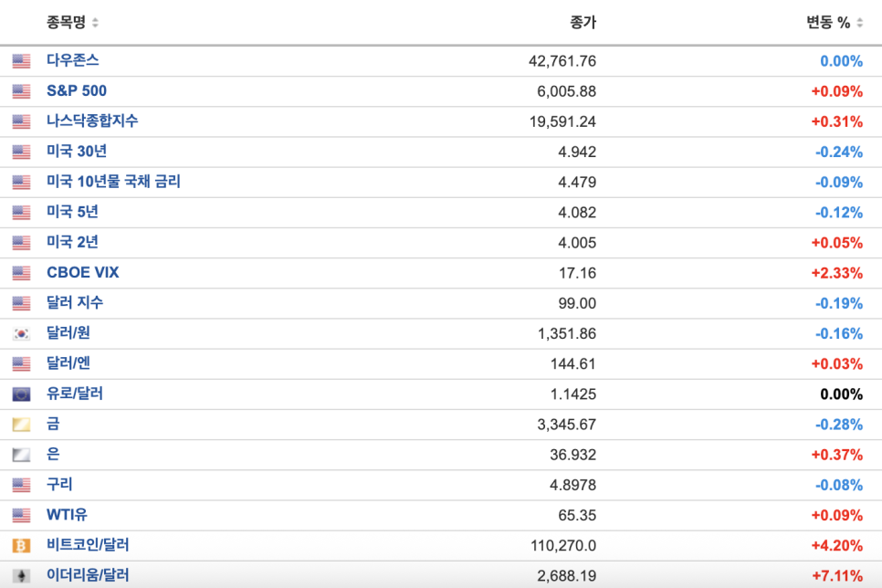This screenshot has height=588, width=882.
Task: Open the 구리 commodity link
Action: pyautogui.click(x=59, y=485)
